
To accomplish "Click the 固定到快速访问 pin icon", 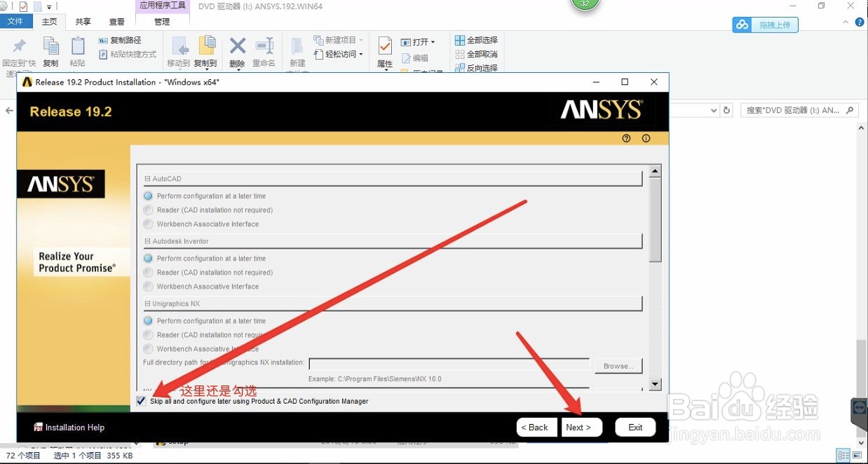I will (20, 48).
